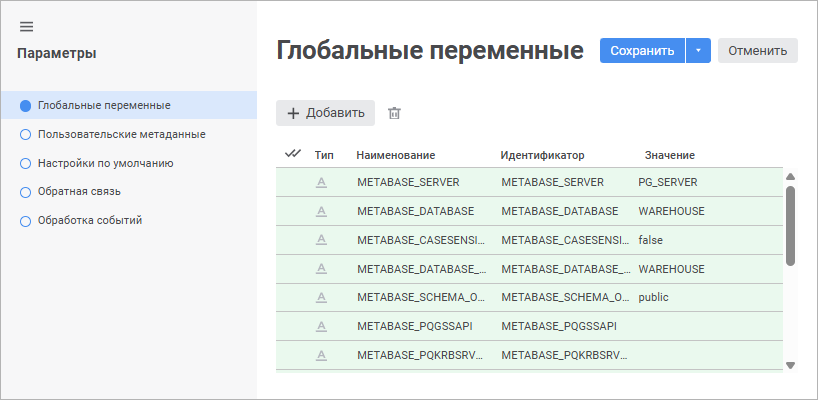Click WAREHOUSE value in METABASE_DATABASE row

click(671, 211)
